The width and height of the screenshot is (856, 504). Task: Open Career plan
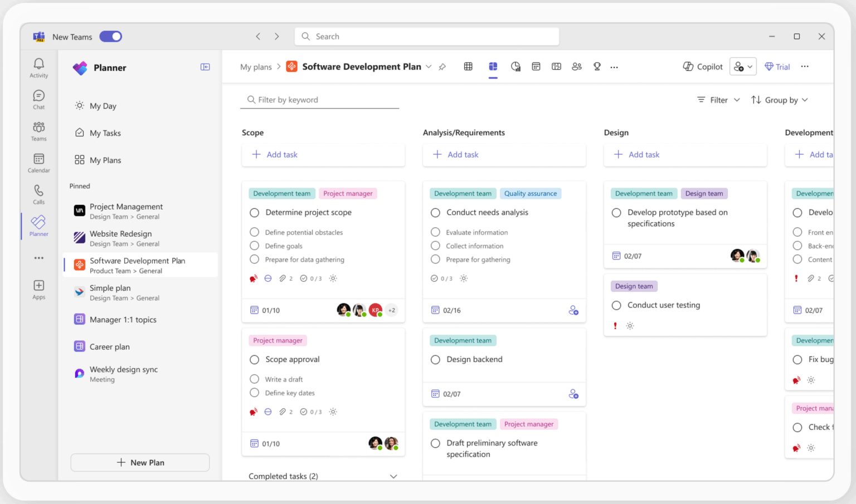tap(140, 346)
